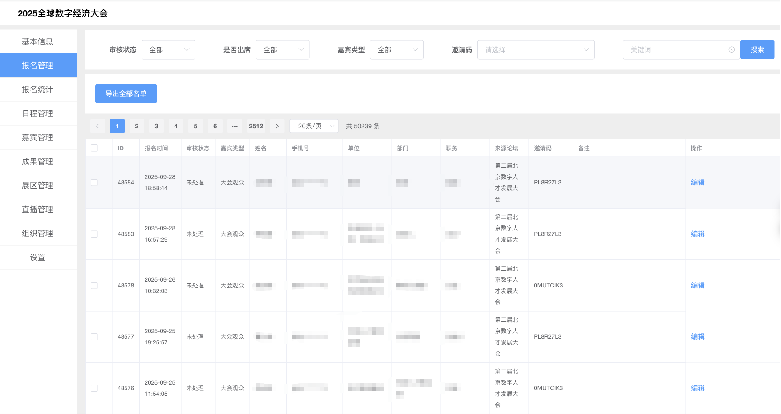Screen dimensions: 781x414
Task: Click the previous page arrow in pagination
Action: [x=97, y=126]
